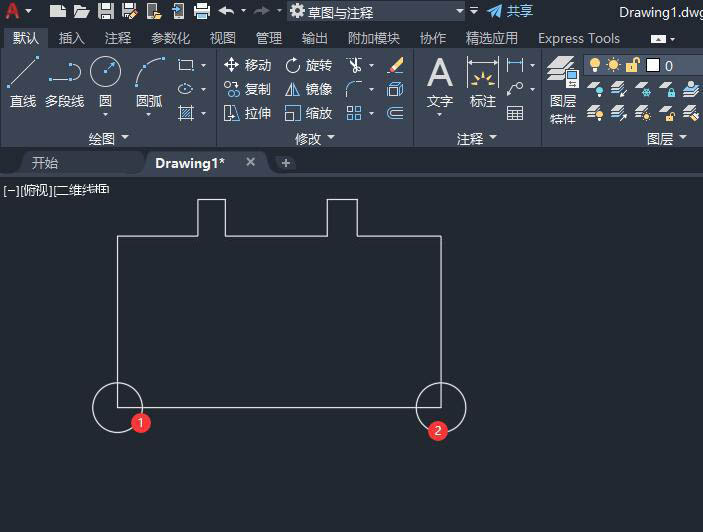Click the viewport [-] control label
703x532 pixels.
[11, 190]
